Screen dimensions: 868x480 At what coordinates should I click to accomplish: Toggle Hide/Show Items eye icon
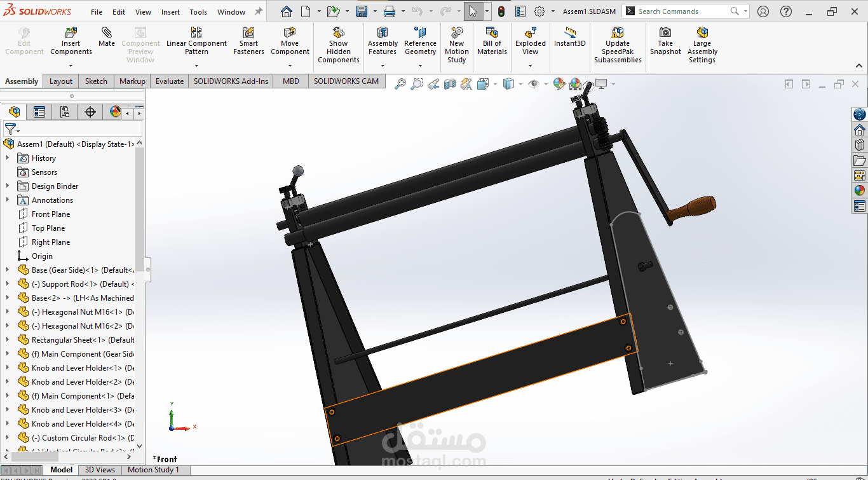tap(534, 84)
